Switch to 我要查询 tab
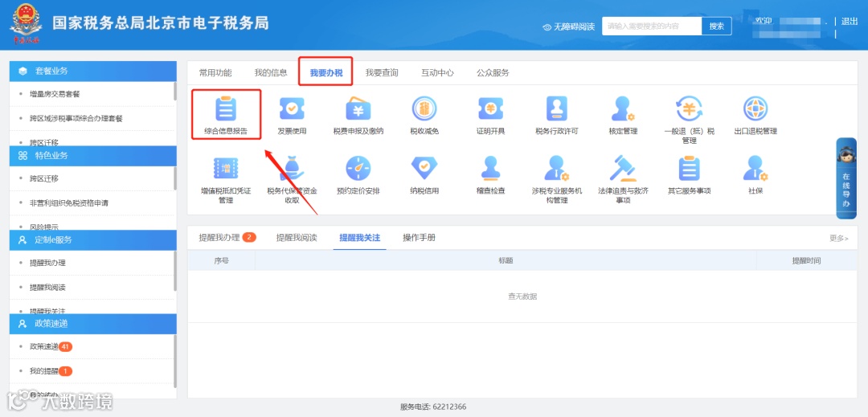The image size is (868, 417). click(x=382, y=72)
